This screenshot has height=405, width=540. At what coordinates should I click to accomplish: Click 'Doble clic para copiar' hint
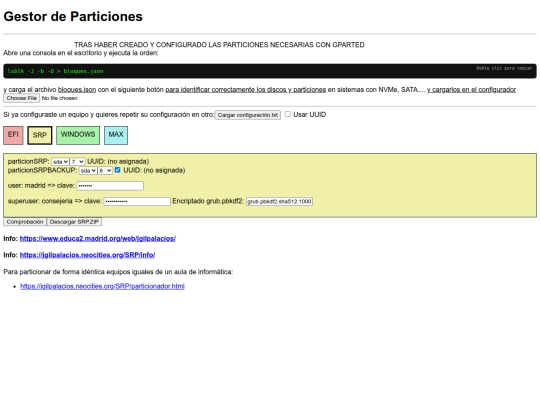(504, 68)
